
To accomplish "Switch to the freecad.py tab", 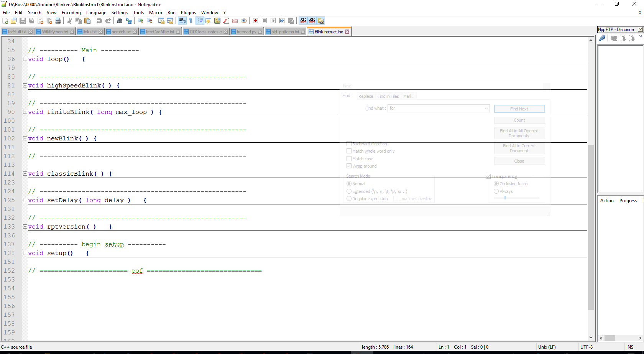I will pyautogui.click(x=247, y=32).
